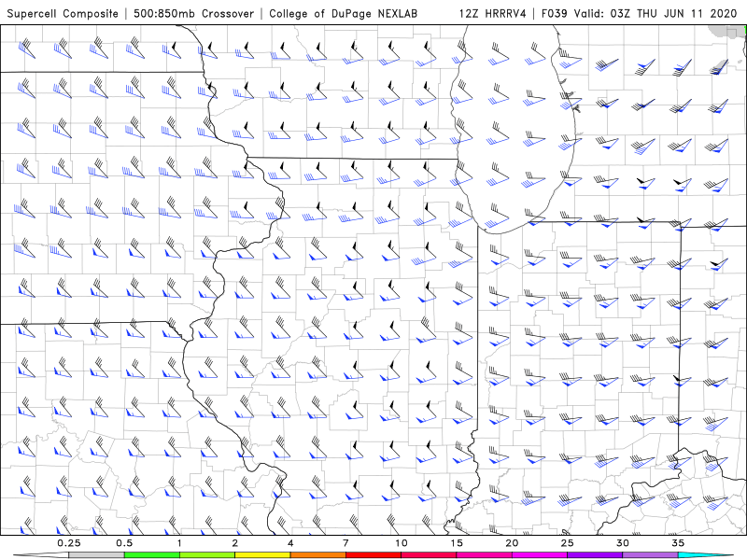Click the legend value 2

tap(235, 543)
